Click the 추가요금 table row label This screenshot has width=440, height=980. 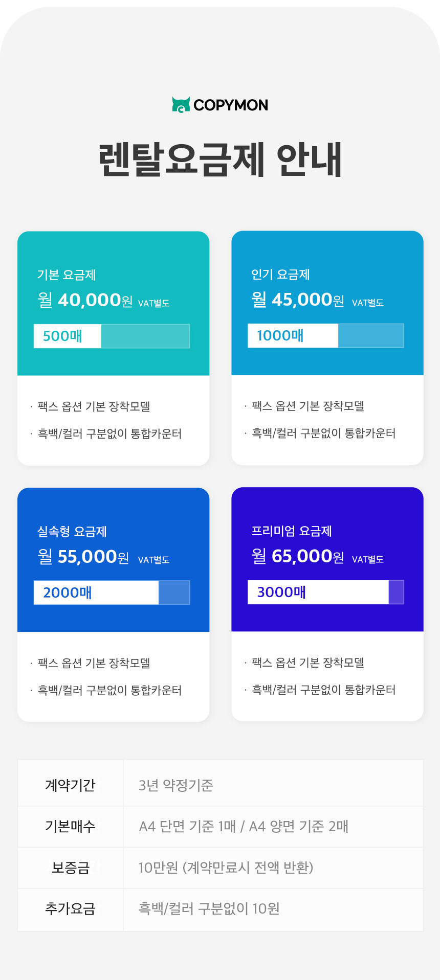tap(71, 908)
